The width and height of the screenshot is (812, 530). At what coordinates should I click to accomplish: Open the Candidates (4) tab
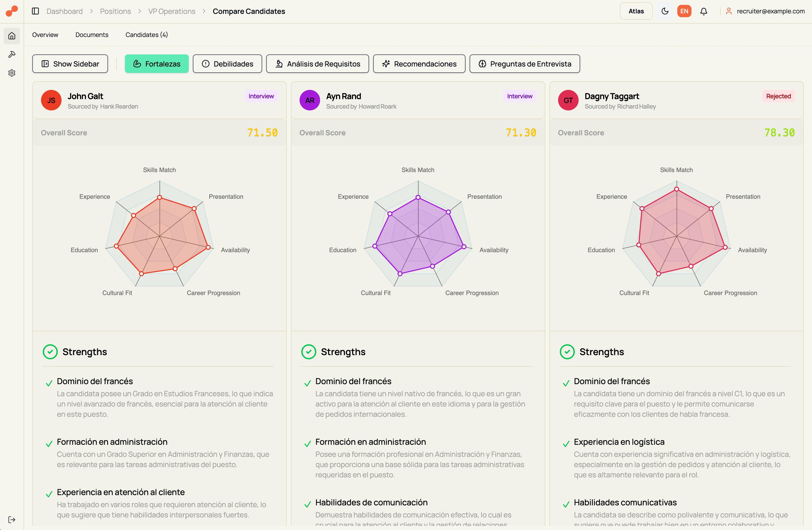tap(146, 34)
